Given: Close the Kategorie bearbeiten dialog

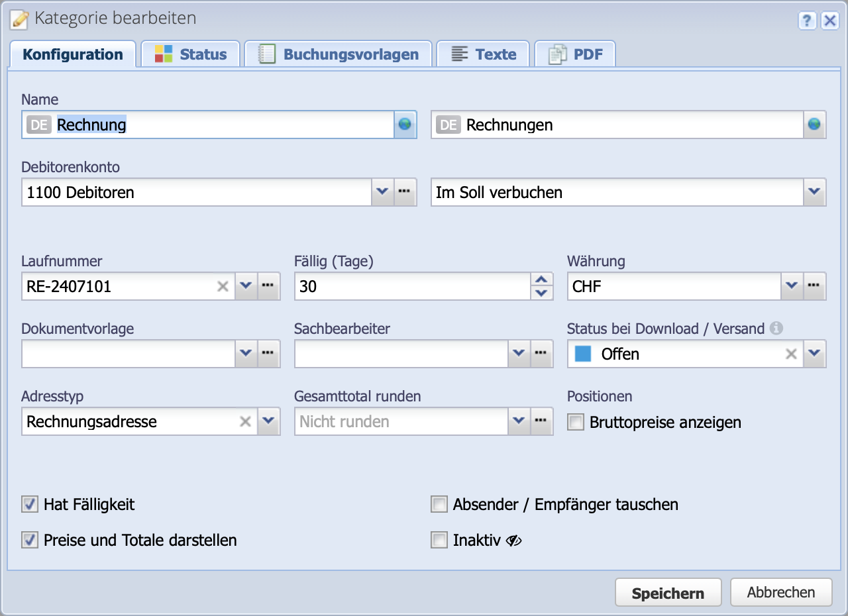Looking at the screenshot, I should pos(830,21).
